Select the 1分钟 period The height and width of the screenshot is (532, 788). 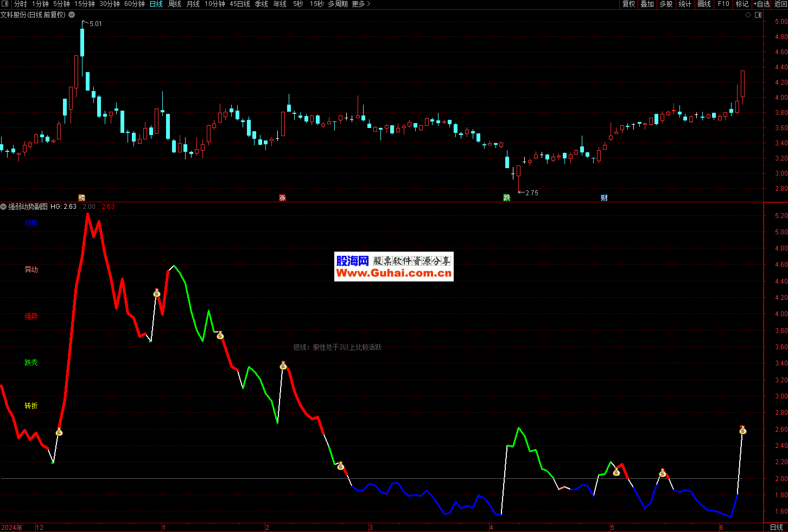tap(40, 4)
